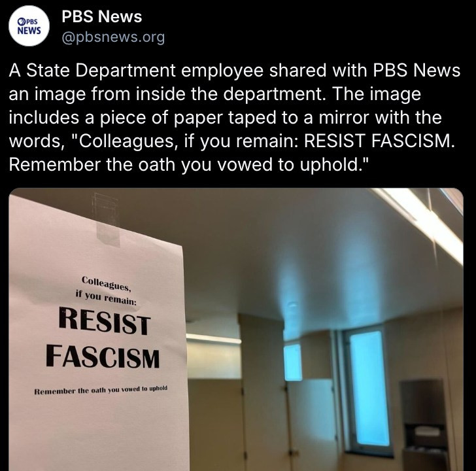This screenshot has height=471, width=476.
Task: Click 'Remember the oath you vowed to uphold' line
Action: [101, 390]
